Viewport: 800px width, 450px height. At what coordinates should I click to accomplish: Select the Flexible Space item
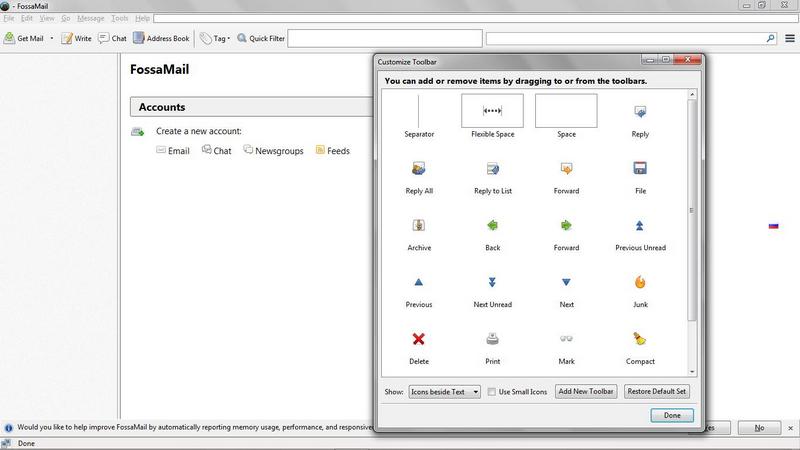point(492,116)
